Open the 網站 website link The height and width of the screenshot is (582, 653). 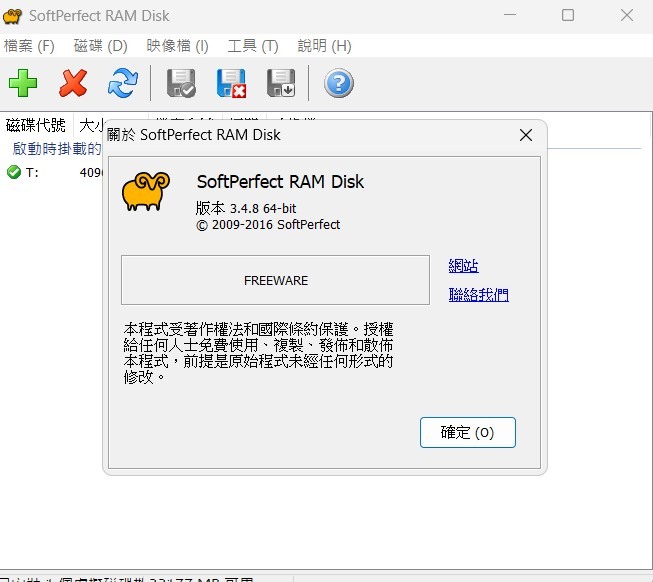tap(464, 266)
